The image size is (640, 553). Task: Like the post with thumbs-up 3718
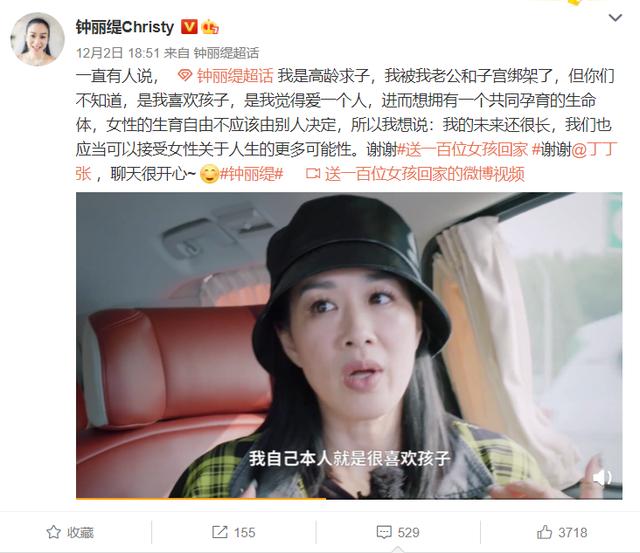[x=562, y=532]
